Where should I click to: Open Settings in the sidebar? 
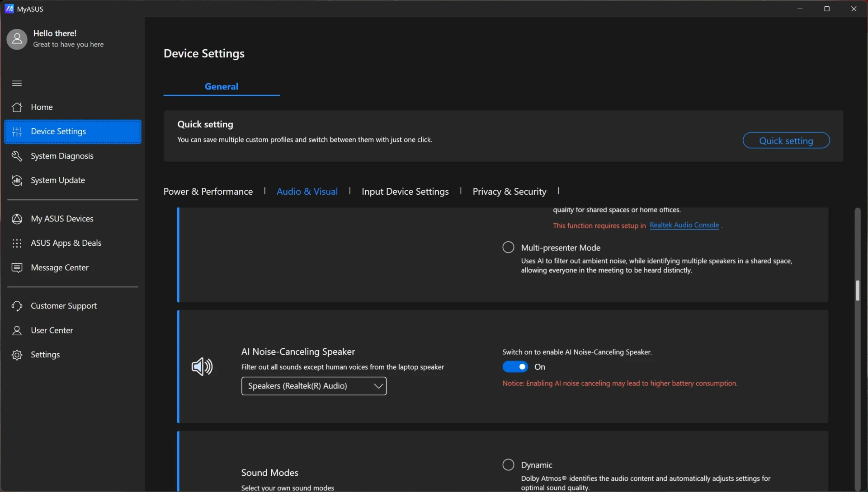73,355
